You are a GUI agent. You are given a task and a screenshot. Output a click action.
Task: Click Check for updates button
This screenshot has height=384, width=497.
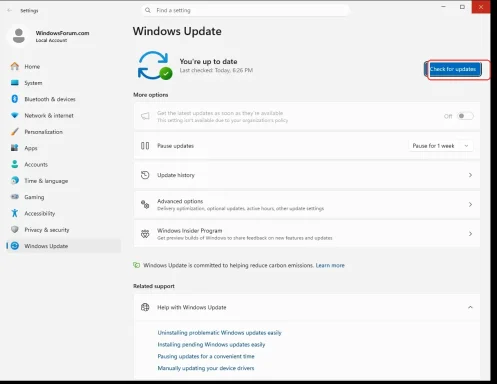click(x=454, y=69)
